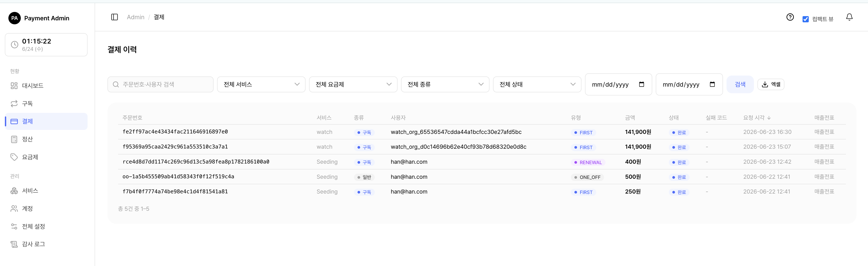Screen dimensions: 868x266
Task: Click the Admin breadcrumb link
Action: click(136, 17)
